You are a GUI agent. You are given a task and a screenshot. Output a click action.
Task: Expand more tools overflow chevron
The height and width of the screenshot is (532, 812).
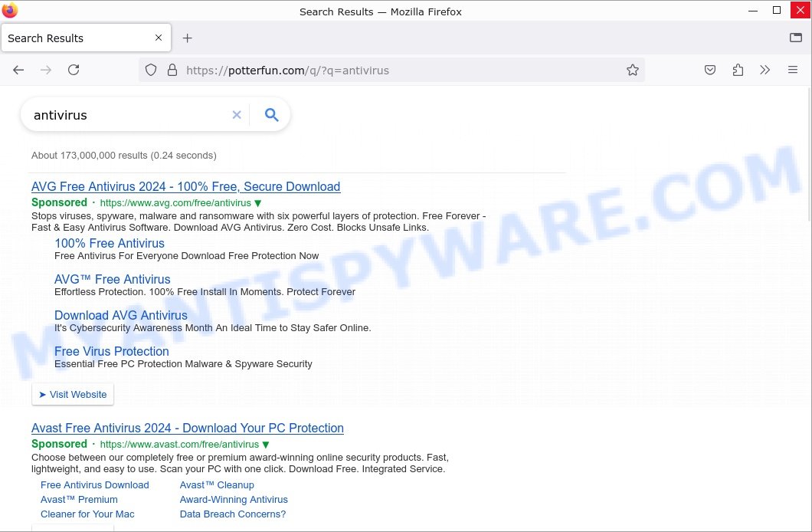[x=765, y=70]
